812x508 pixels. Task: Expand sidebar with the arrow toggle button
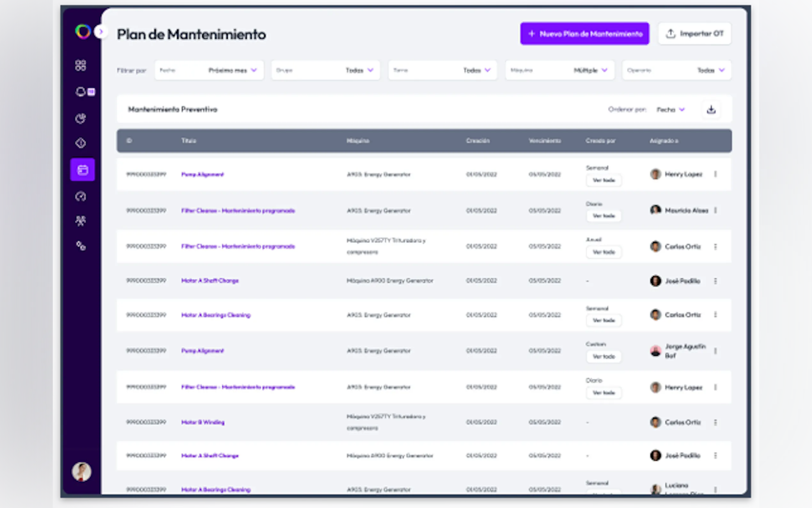[x=101, y=32]
